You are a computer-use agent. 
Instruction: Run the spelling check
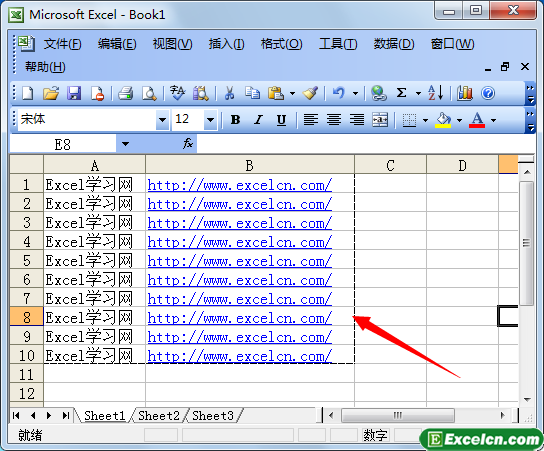click(x=177, y=93)
